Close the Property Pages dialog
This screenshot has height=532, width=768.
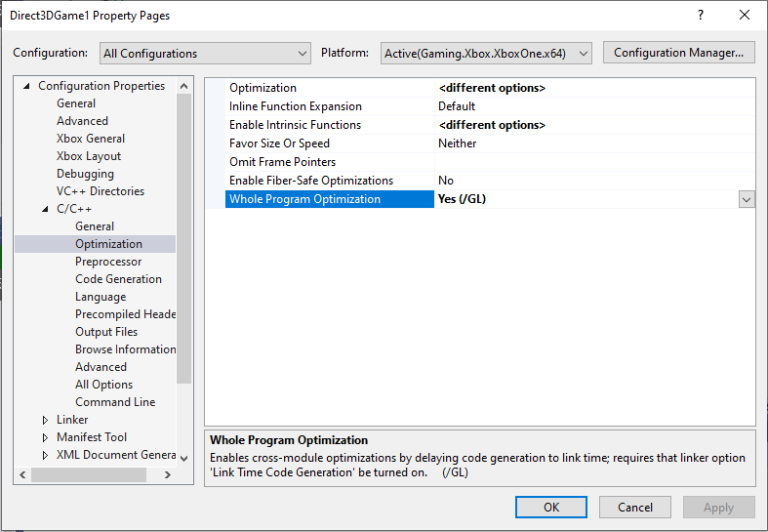coord(745,16)
